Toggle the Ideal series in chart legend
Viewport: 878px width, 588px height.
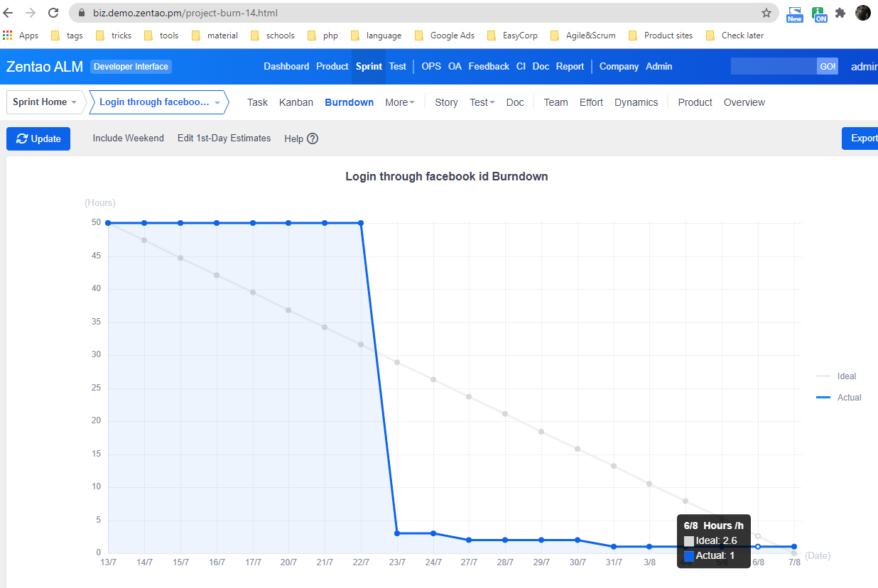(837, 376)
